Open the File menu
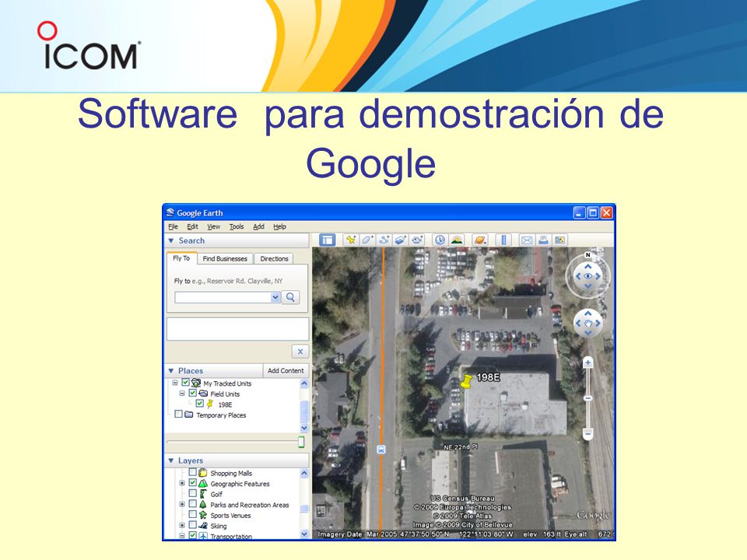This screenshot has height=560, width=747. (173, 226)
